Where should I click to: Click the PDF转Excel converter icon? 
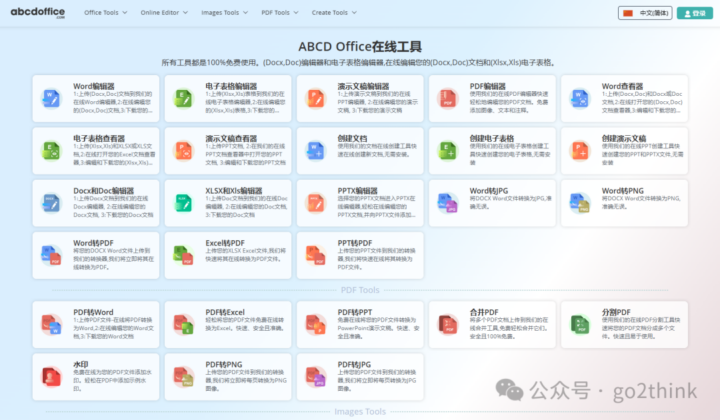tap(183, 324)
